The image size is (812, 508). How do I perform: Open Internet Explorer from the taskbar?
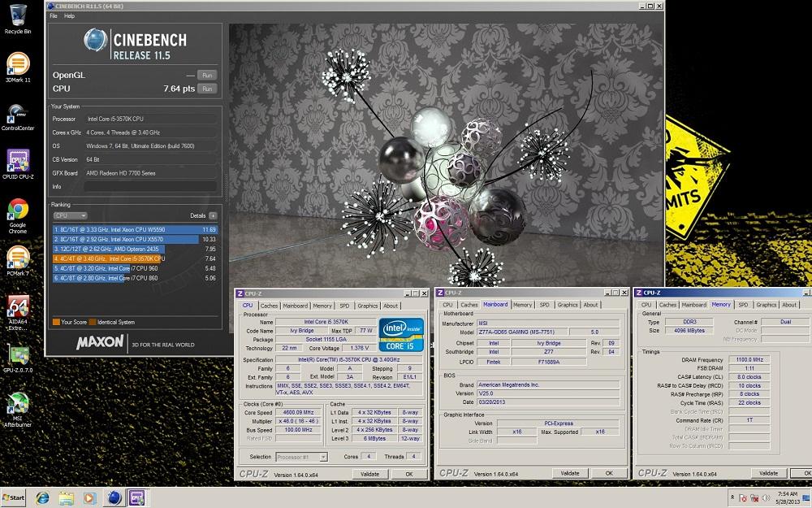click(x=42, y=498)
